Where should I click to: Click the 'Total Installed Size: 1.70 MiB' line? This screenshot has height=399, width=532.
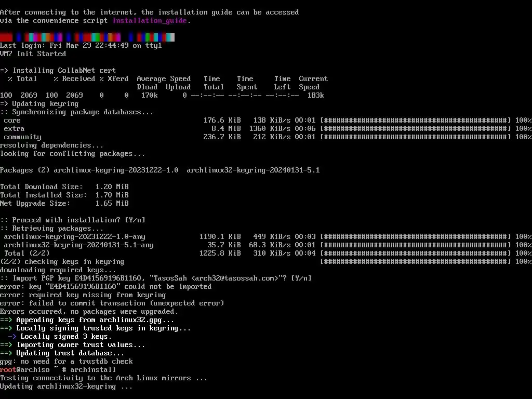[x=64, y=195]
